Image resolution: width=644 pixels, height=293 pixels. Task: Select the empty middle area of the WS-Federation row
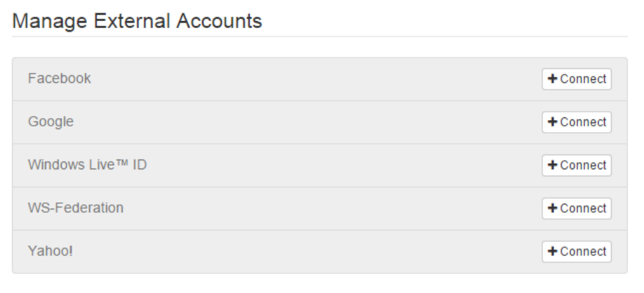coord(316,209)
